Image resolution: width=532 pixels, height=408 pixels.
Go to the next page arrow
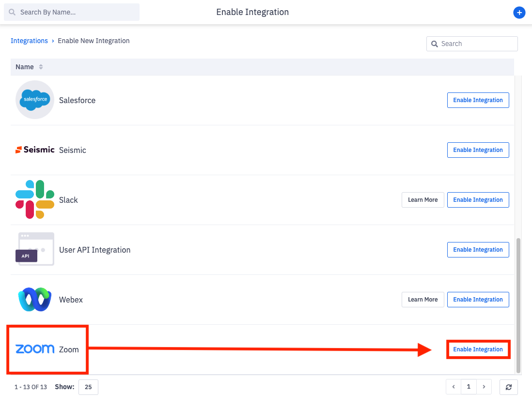pos(484,387)
